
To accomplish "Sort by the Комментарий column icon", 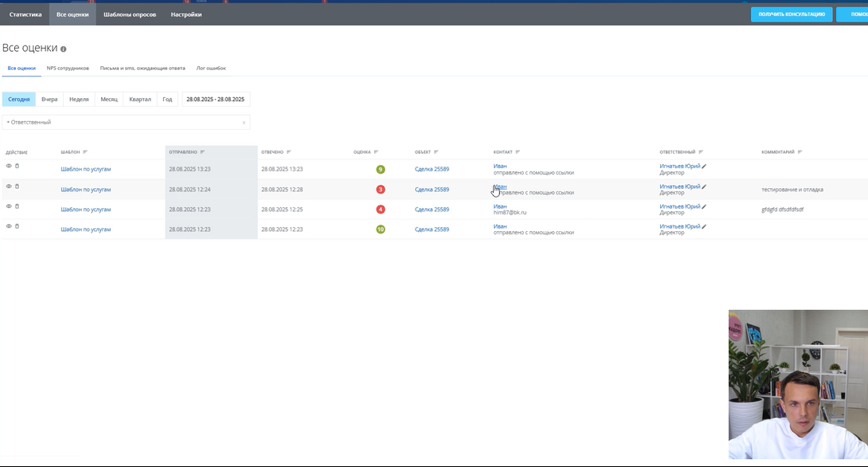I will (800, 151).
